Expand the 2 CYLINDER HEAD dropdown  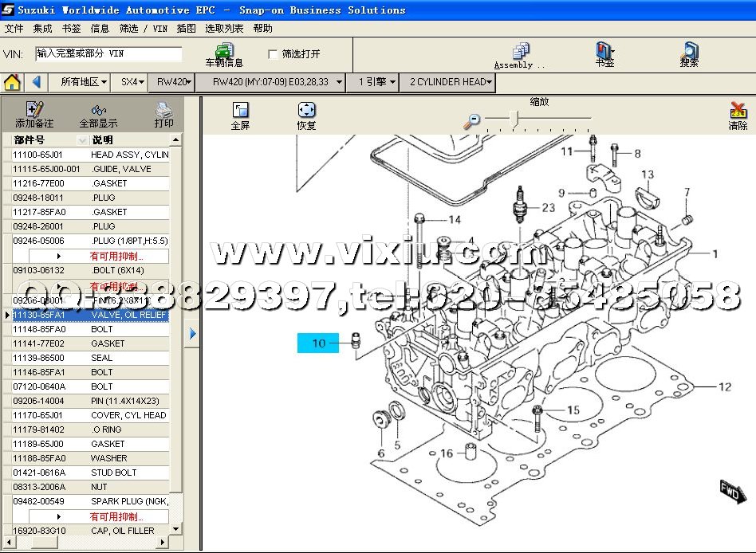450,82
